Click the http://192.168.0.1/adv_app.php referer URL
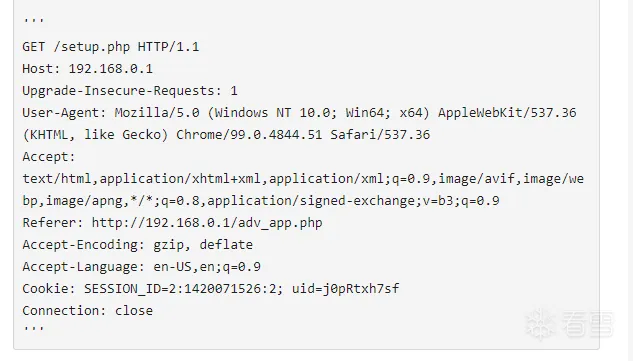The image size is (633, 361). click(x=207, y=223)
